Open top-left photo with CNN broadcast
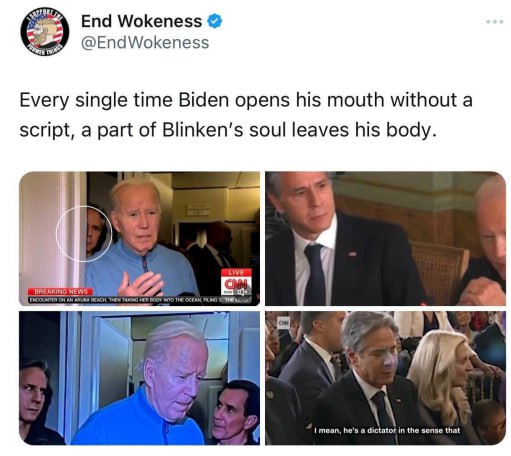 click(x=139, y=238)
